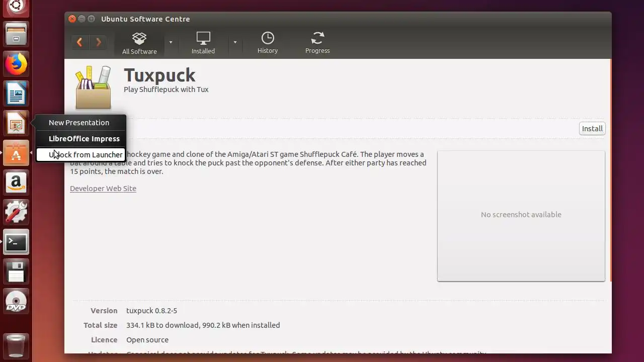The image size is (644, 362).
Task: Launch Firefox from the launcher
Action: [x=16, y=64]
